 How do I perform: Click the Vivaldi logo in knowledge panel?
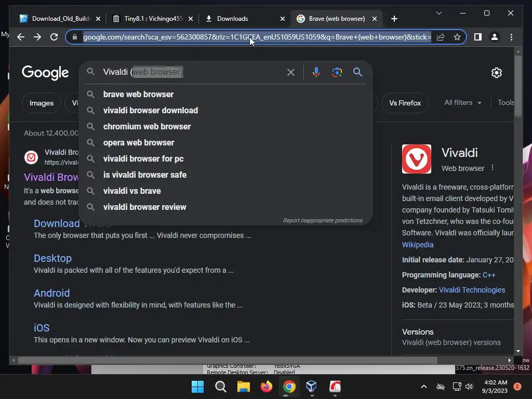pos(416,159)
